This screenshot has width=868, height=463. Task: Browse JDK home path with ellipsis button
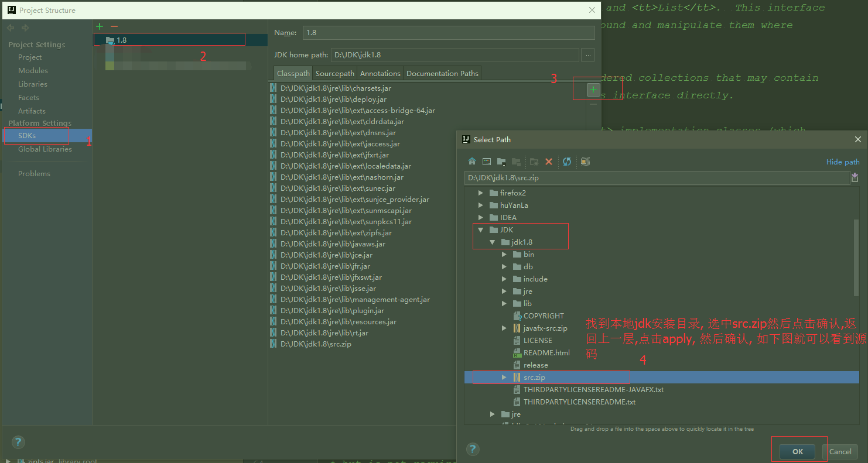[588, 55]
